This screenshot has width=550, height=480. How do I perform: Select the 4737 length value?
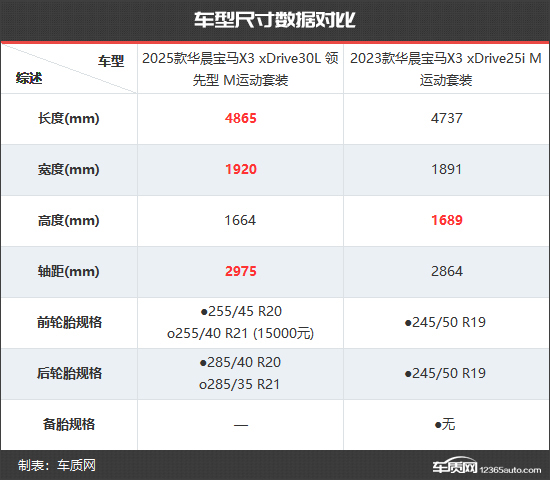[x=447, y=118]
